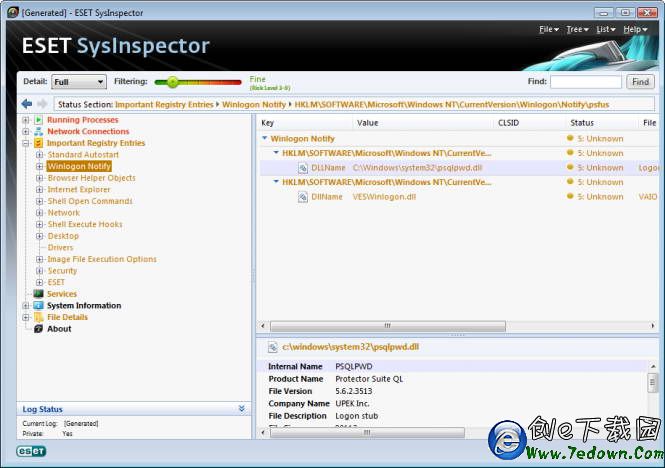Viewport: 665px width, 468px height.
Task: Expand the Network Connections node
Action: pyautogui.click(x=26, y=132)
